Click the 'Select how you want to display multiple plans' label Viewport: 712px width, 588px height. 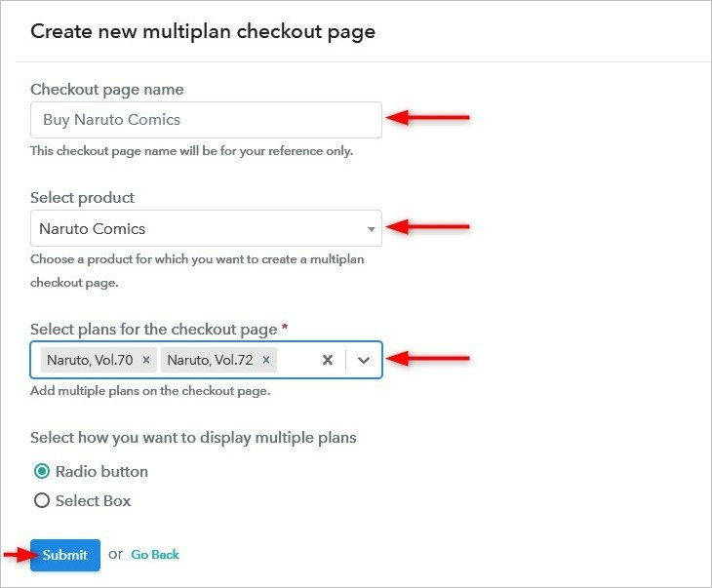point(193,438)
